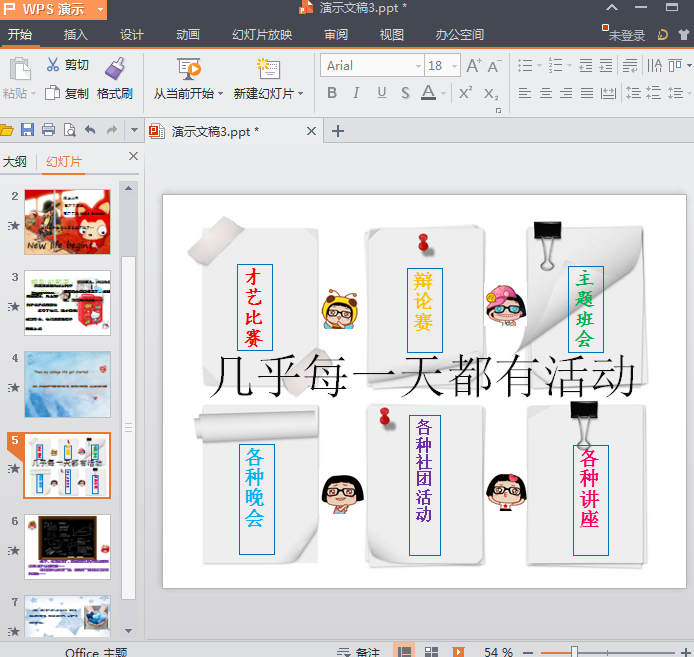Open the font size 18 dropdown
Image resolution: width=694 pixels, height=657 pixels.
[x=453, y=66]
